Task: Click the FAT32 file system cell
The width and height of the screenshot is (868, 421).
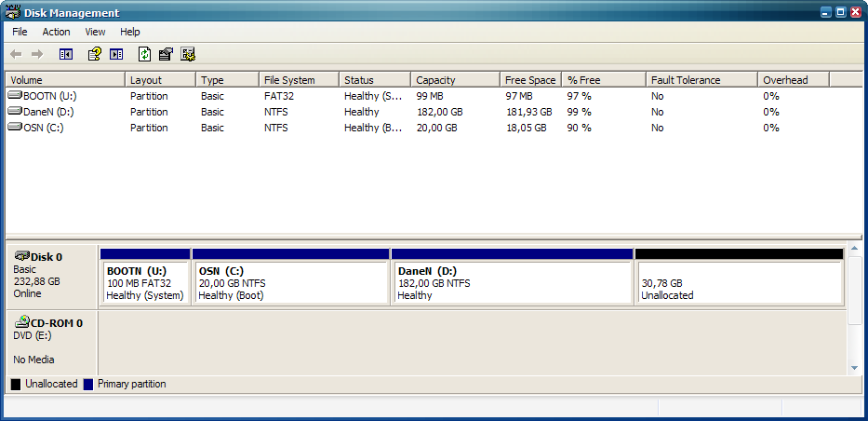Action: pyautogui.click(x=279, y=96)
